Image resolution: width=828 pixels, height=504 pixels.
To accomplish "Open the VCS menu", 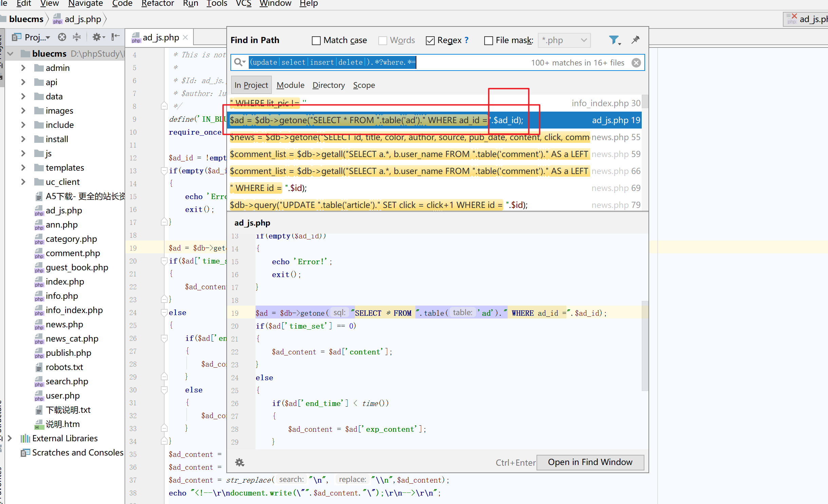I will point(243,3).
